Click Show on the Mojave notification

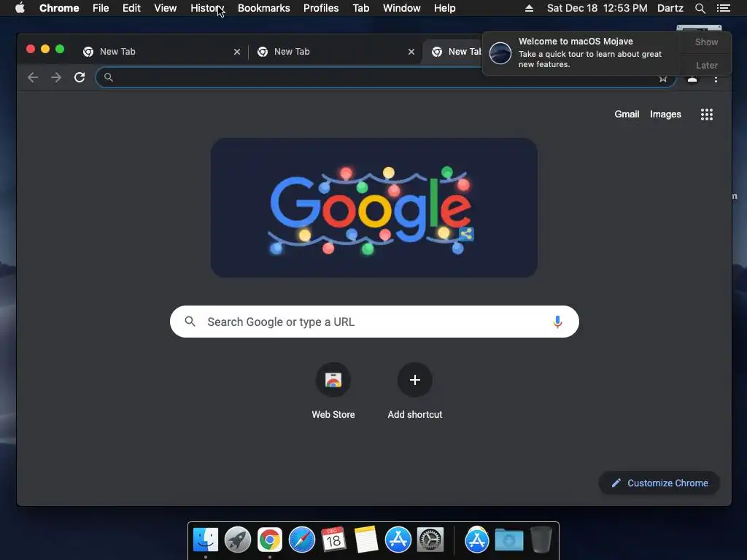706,42
